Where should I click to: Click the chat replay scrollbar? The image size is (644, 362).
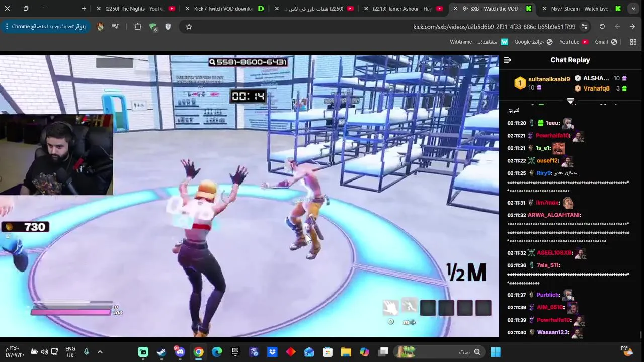(640, 334)
